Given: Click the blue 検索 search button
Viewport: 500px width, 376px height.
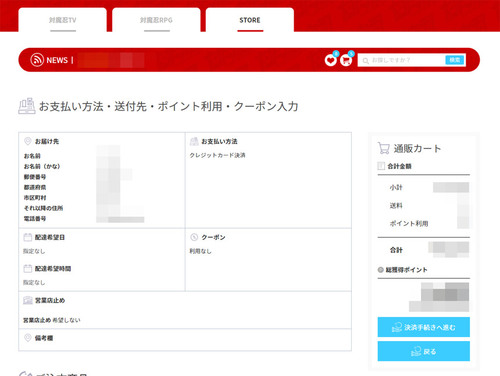Looking at the screenshot, I should [455, 60].
